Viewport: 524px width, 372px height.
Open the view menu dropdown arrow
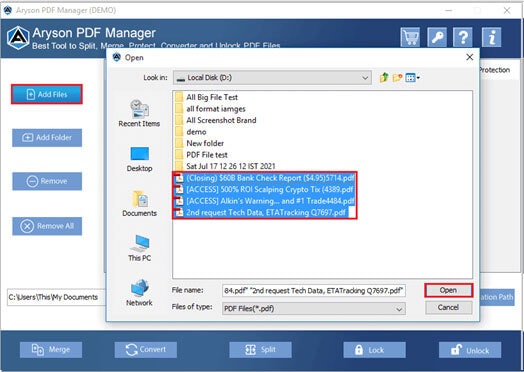(x=418, y=78)
